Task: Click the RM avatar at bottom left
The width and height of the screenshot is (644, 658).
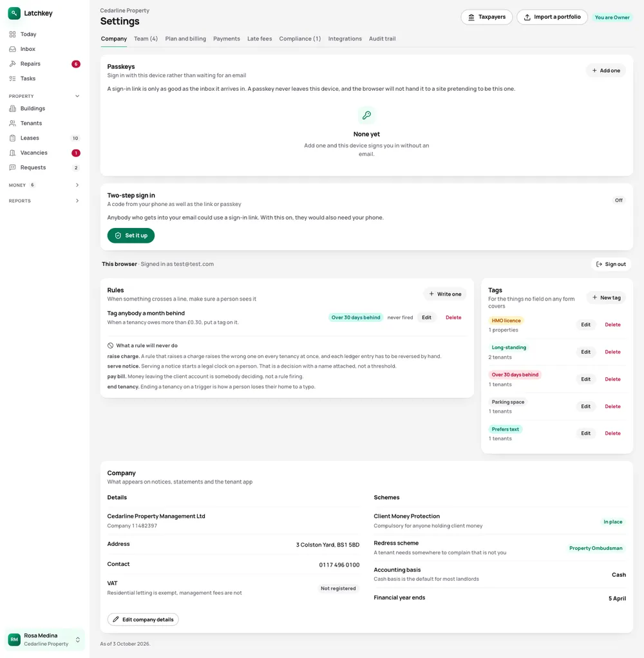Action: [x=14, y=639]
